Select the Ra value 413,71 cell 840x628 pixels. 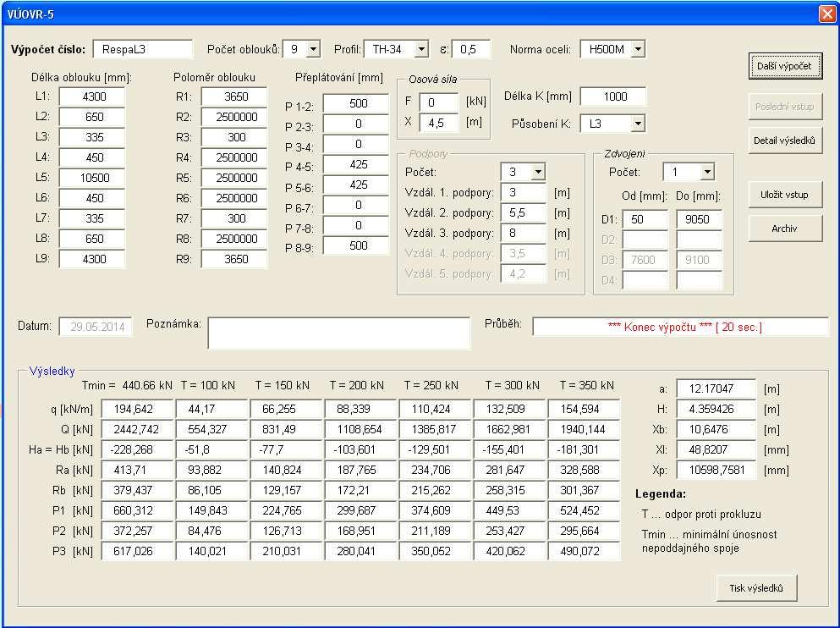138,471
